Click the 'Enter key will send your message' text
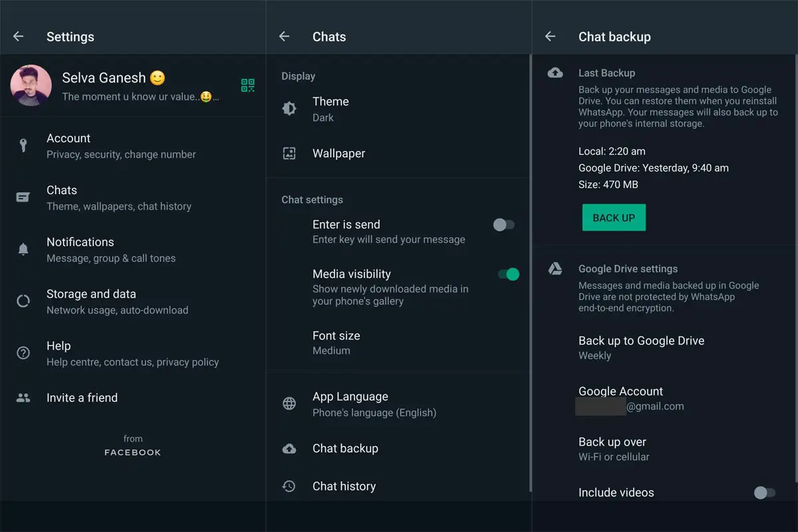 [x=389, y=239]
